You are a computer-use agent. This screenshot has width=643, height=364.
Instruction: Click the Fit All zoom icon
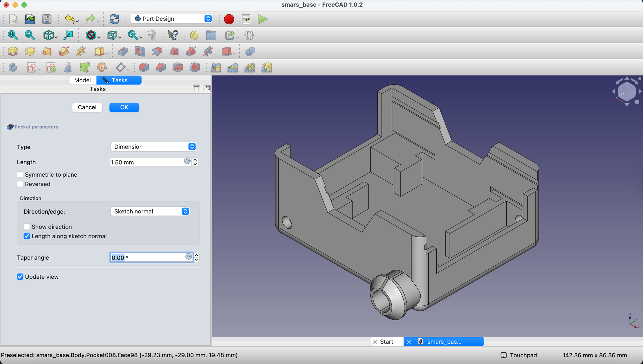point(13,35)
